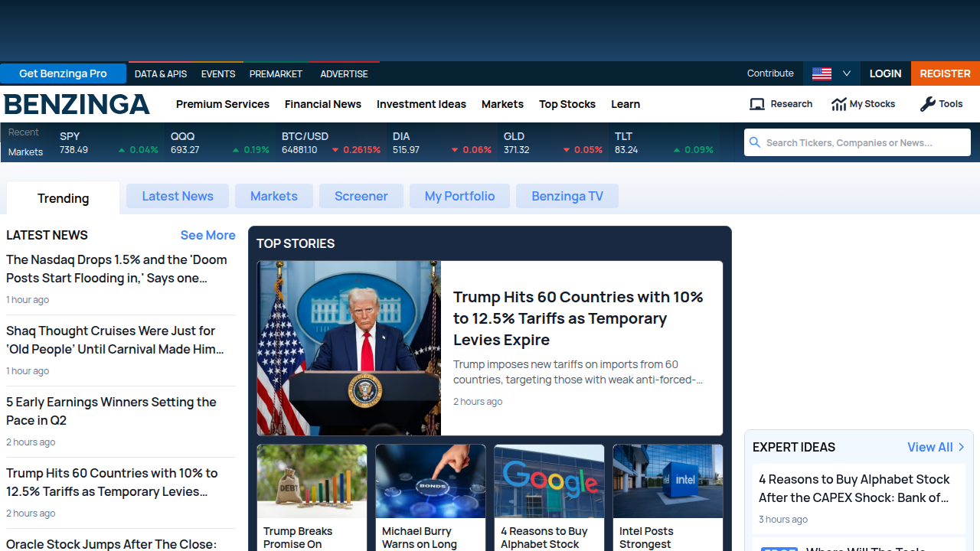
Task: Open top story Trump tariffs headline
Action: [578, 318]
